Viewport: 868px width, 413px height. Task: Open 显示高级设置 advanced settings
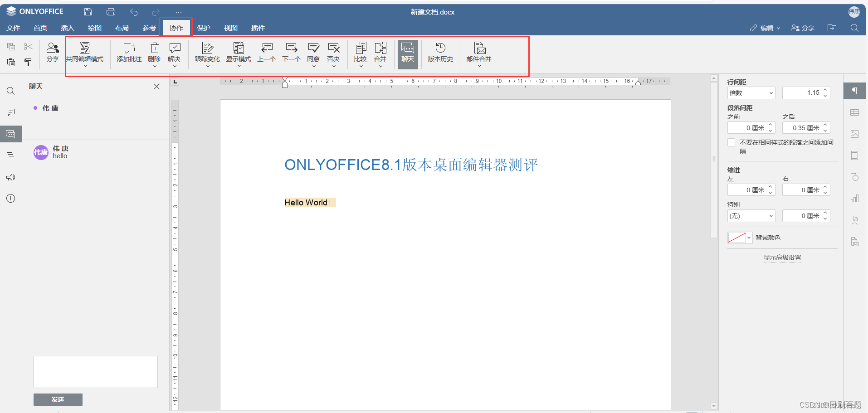(782, 258)
